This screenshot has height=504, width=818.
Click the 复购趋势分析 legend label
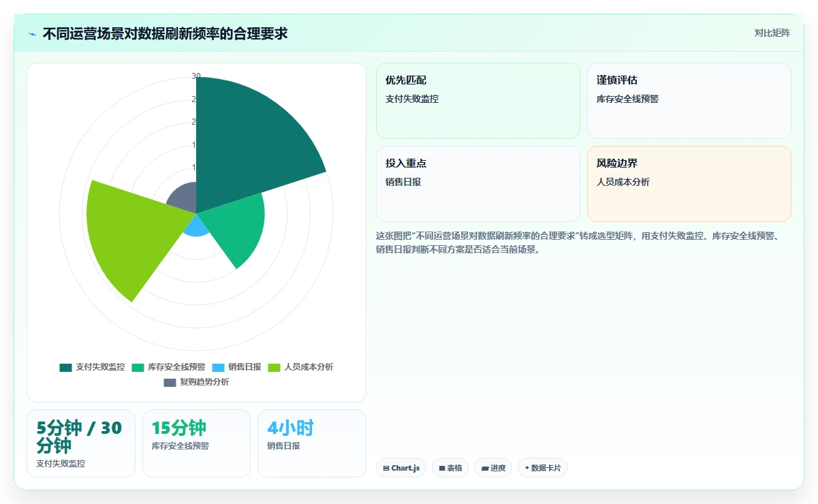(x=204, y=382)
